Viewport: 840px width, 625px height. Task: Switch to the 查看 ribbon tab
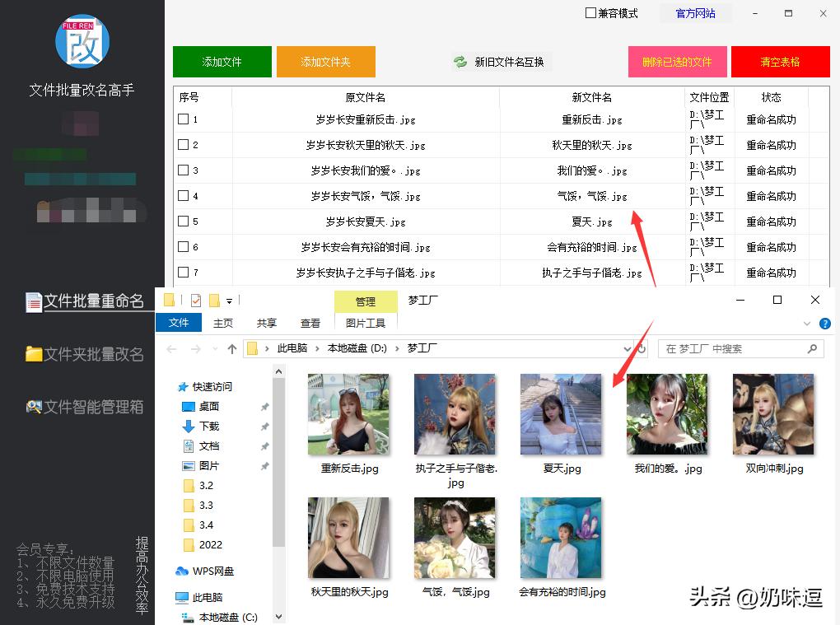(310, 323)
